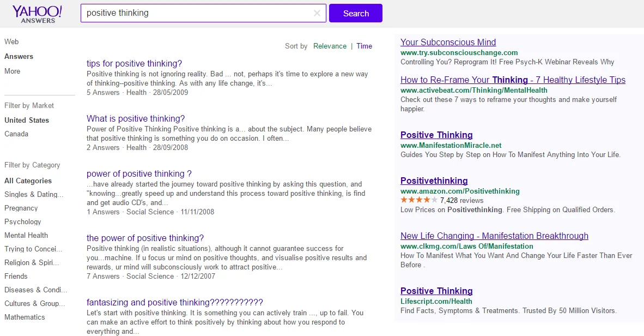Open 'Your Subconscious Mind' ad
The height and width of the screenshot is (336, 644).
coord(448,42)
